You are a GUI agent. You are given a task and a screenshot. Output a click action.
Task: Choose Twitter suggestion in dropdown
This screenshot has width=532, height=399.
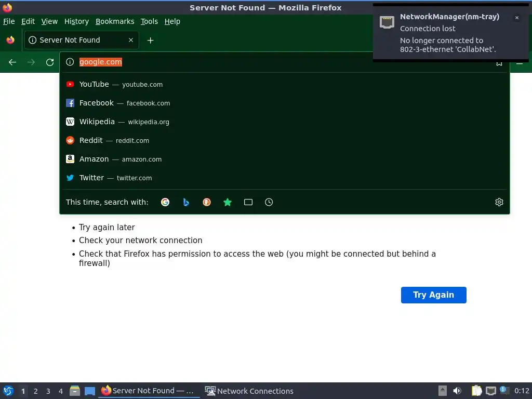tap(285, 178)
